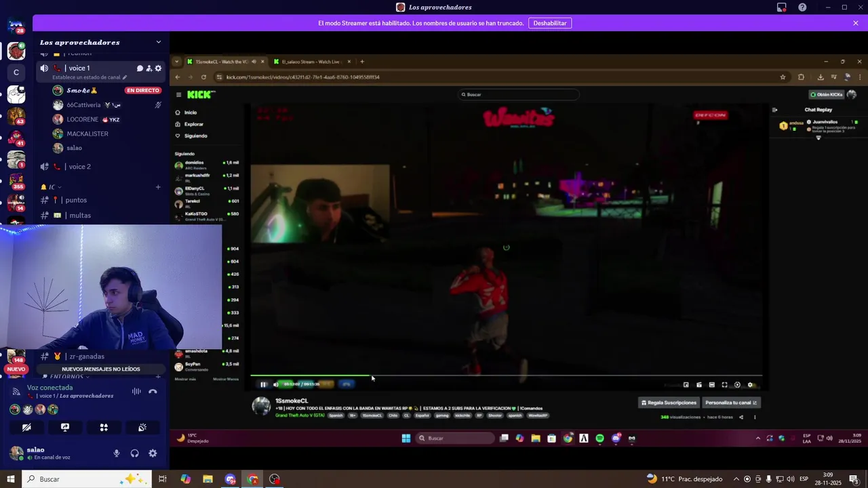The image size is (868, 488).
Task: Add channel to IC category with plus
Action: point(158,187)
